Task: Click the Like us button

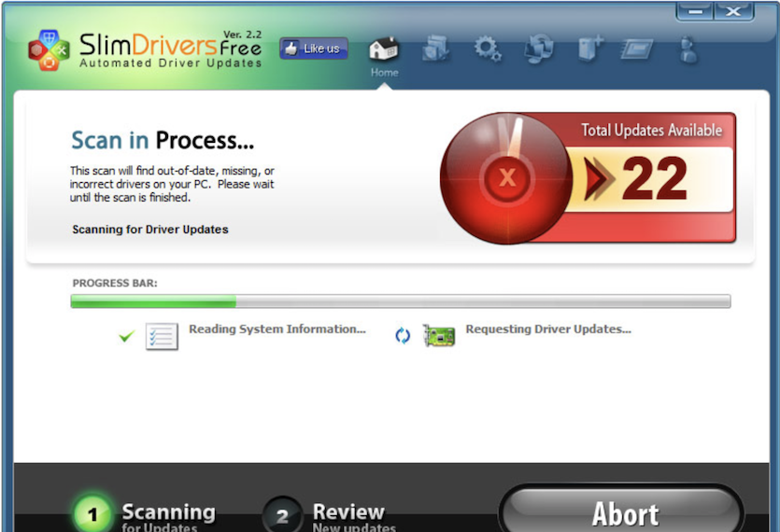Action: (x=313, y=49)
